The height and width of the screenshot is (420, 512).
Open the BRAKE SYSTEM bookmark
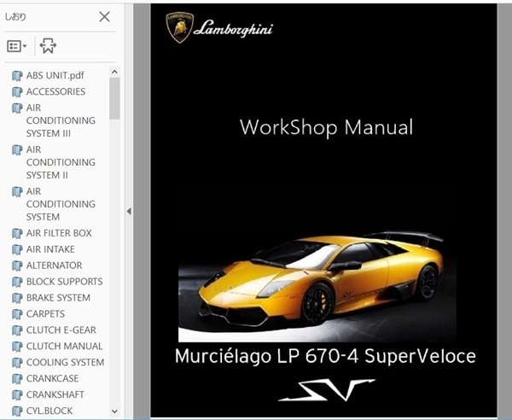point(58,298)
